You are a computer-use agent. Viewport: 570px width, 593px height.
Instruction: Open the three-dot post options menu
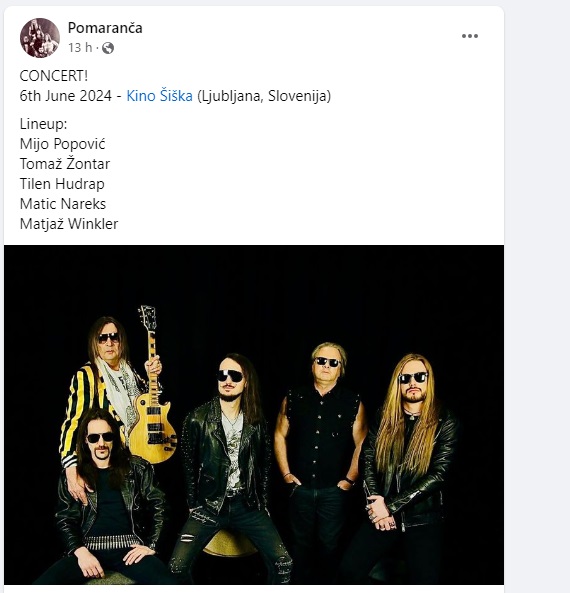470,36
